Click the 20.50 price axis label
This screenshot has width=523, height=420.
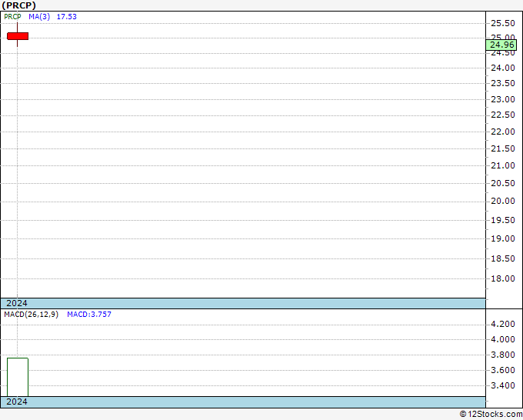(x=503, y=183)
